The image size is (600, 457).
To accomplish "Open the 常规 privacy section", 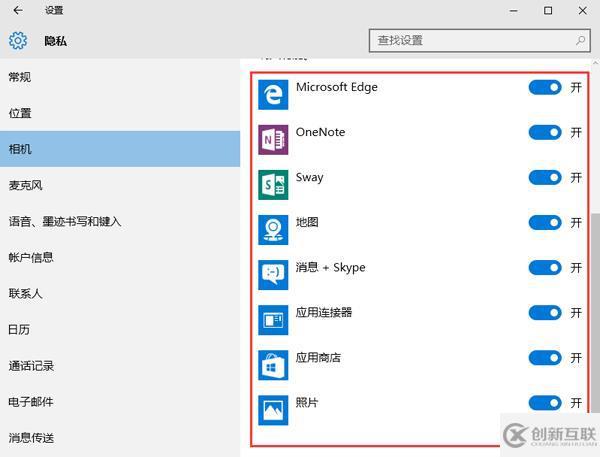I will 120,77.
